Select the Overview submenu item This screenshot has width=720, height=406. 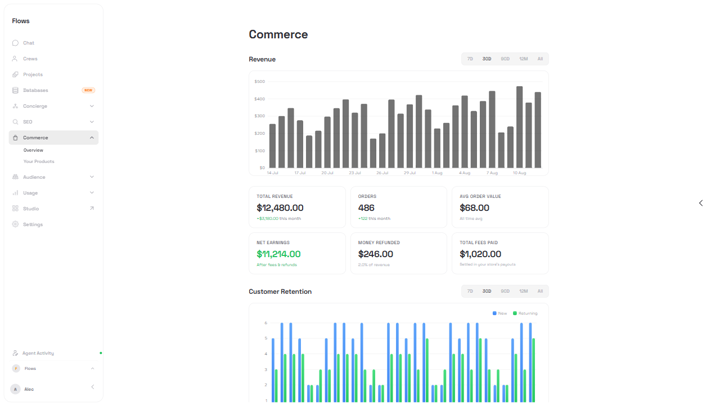34,150
